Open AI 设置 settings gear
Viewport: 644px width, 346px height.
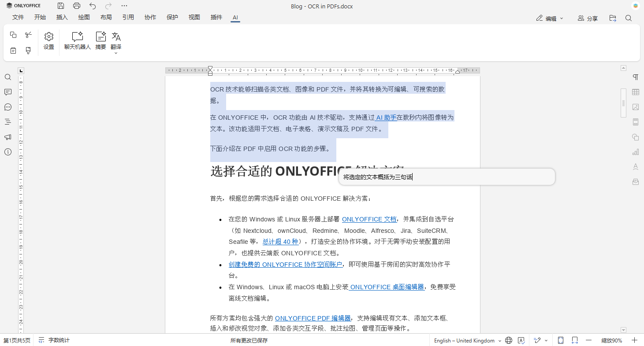click(49, 41)
